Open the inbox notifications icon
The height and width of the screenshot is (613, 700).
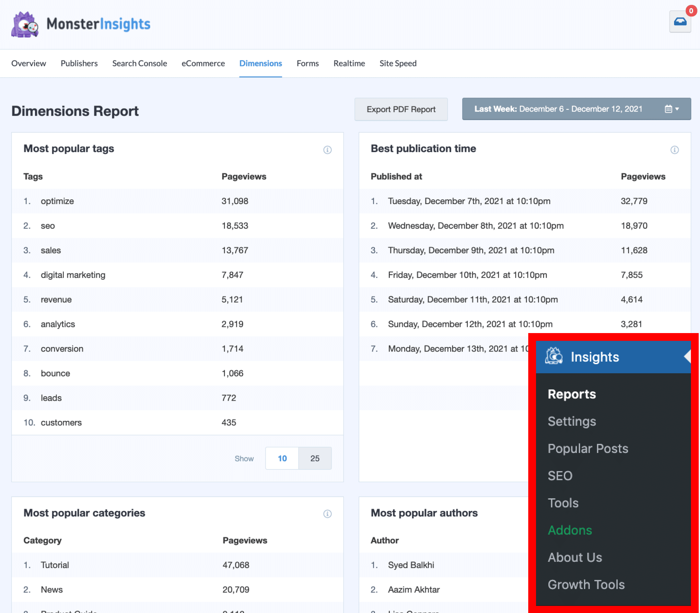(680, 22)
